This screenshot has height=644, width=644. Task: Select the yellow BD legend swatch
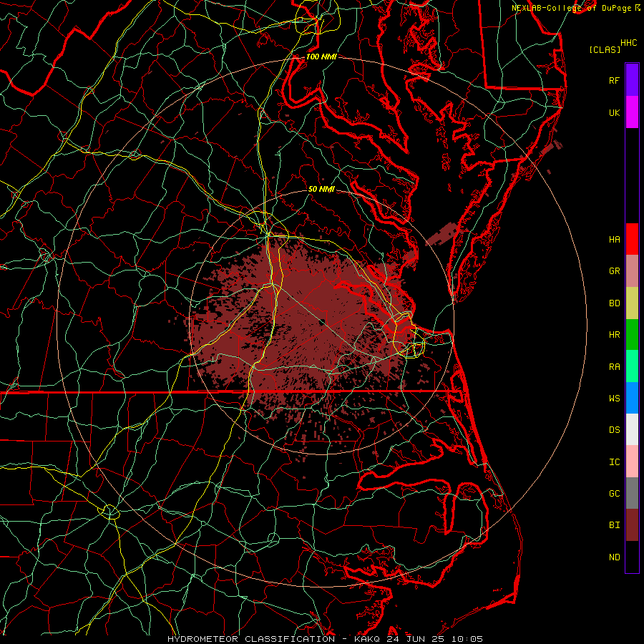coord(632,303)
